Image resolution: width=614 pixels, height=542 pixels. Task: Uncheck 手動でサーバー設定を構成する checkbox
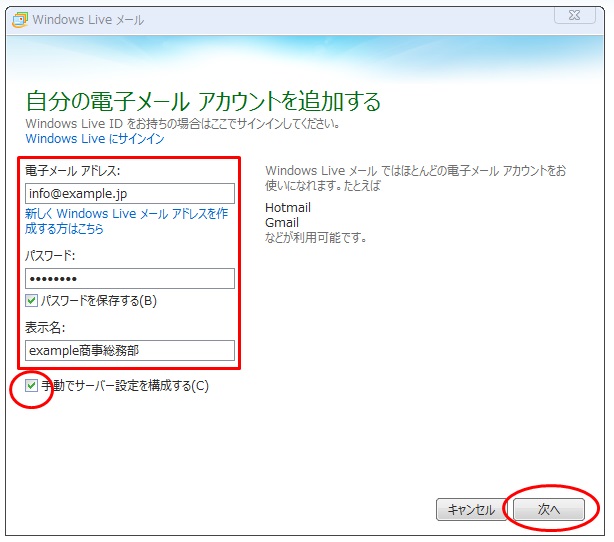[x=32, y=386]
